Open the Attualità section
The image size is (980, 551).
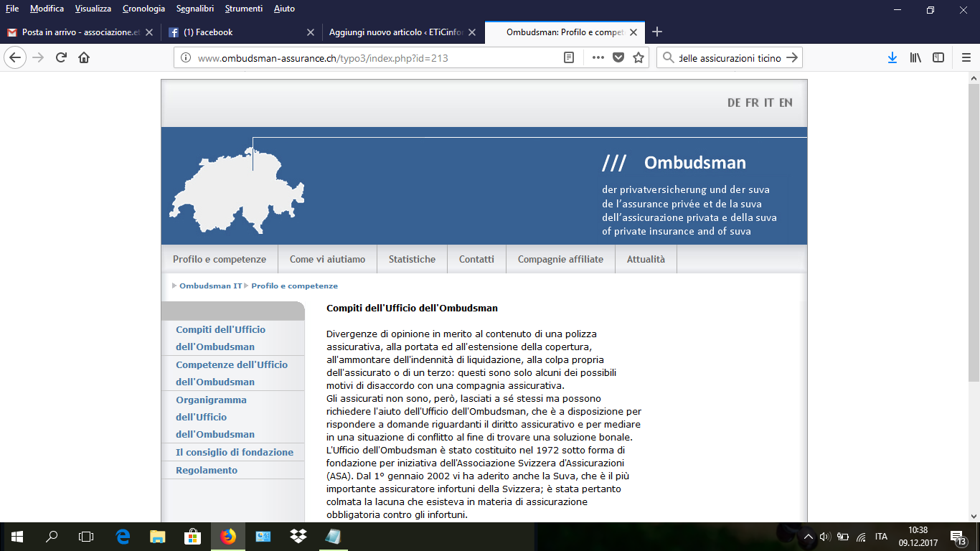pyautogui.click(x=646, y=259)
